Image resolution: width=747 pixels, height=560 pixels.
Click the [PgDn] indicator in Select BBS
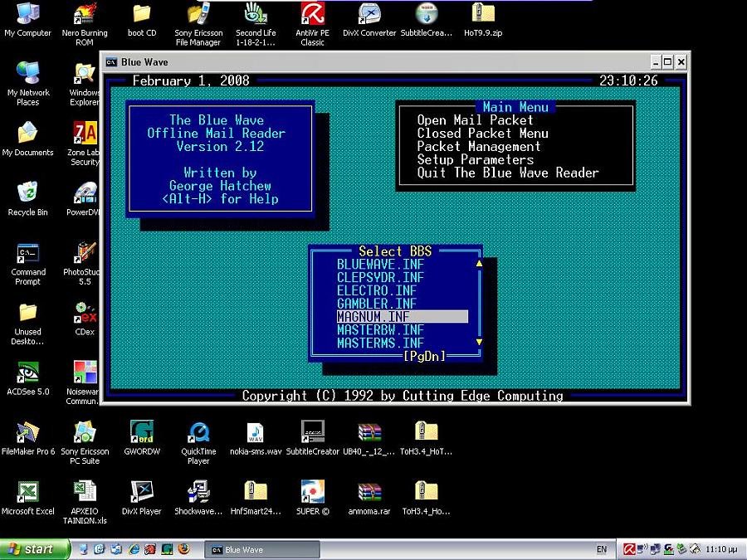[x=424, y=356]
